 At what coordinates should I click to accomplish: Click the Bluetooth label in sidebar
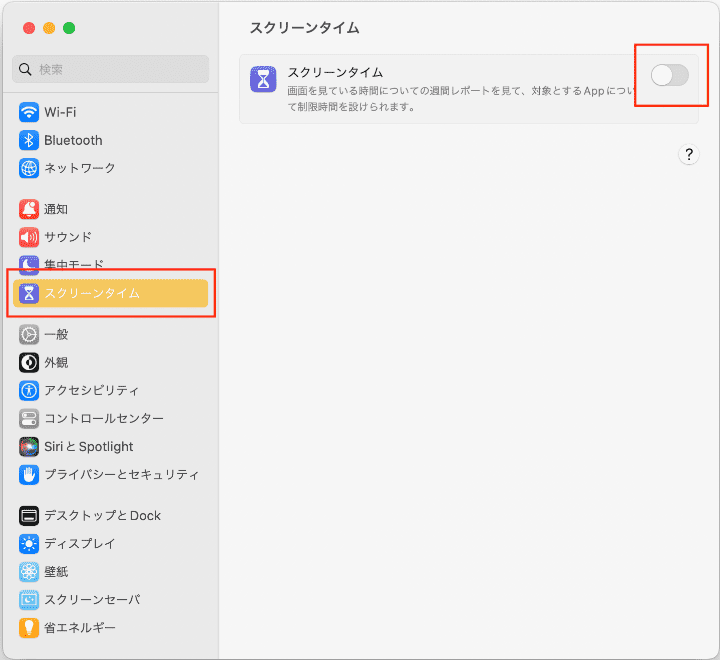pyautogui.click(x=73, y=140)
